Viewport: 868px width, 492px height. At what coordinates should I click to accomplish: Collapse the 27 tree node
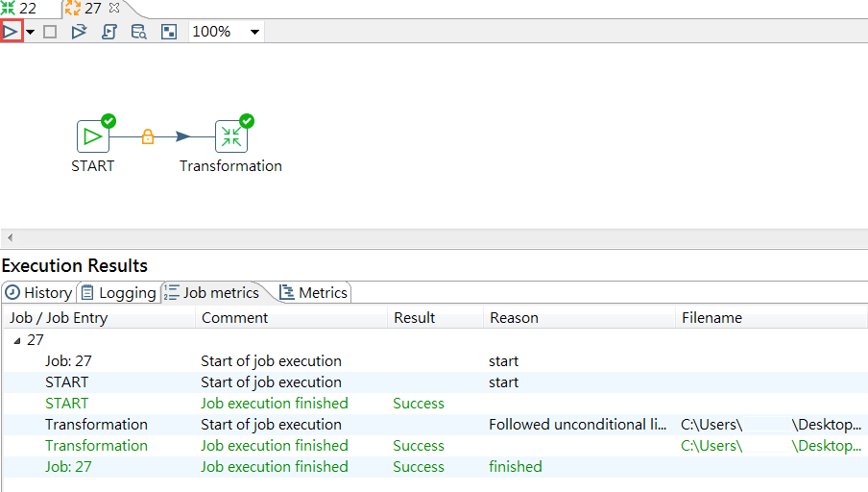coord(16,340)
